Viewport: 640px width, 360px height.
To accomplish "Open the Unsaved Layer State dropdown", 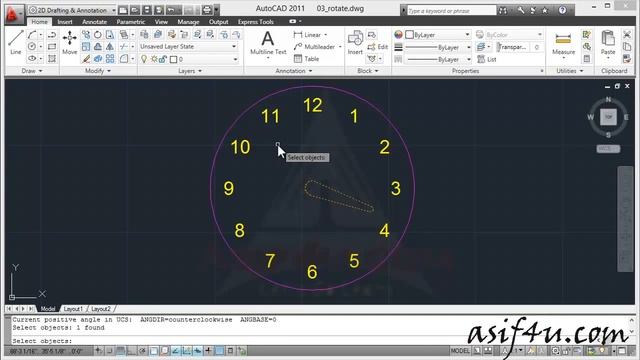I will (x=188, y=47).
